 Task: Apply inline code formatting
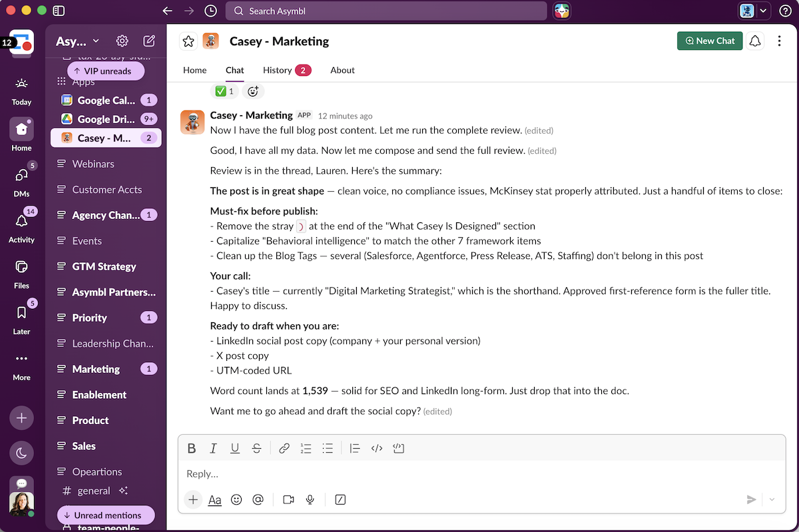[377, 448]
